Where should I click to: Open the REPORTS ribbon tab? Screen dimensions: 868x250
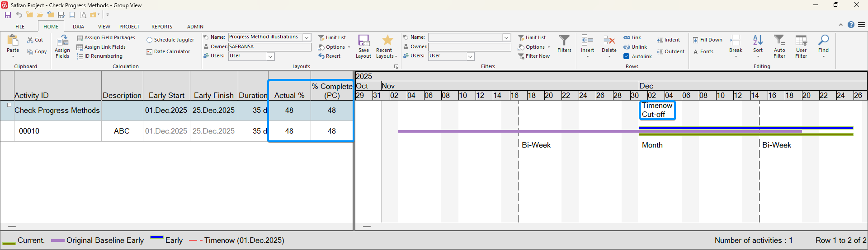pos(161,27)
